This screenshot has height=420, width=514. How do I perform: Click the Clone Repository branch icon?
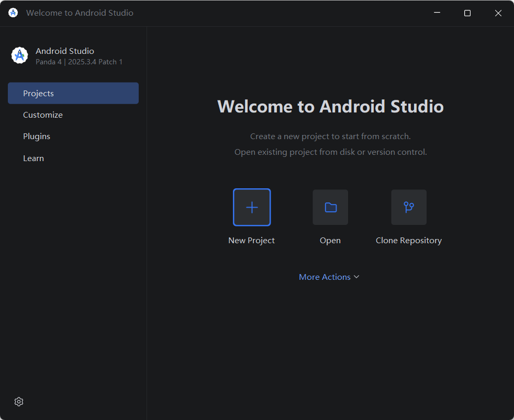(x=409, y=207)
